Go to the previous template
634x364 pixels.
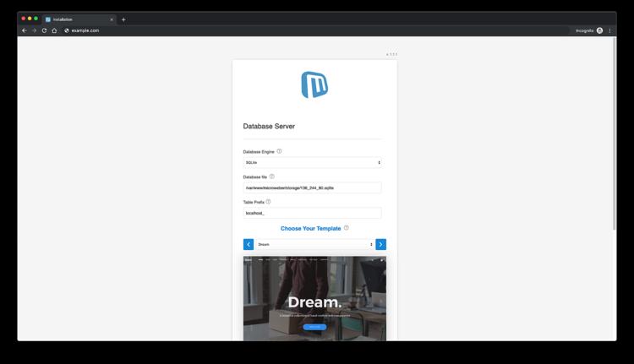coord(249,244)
